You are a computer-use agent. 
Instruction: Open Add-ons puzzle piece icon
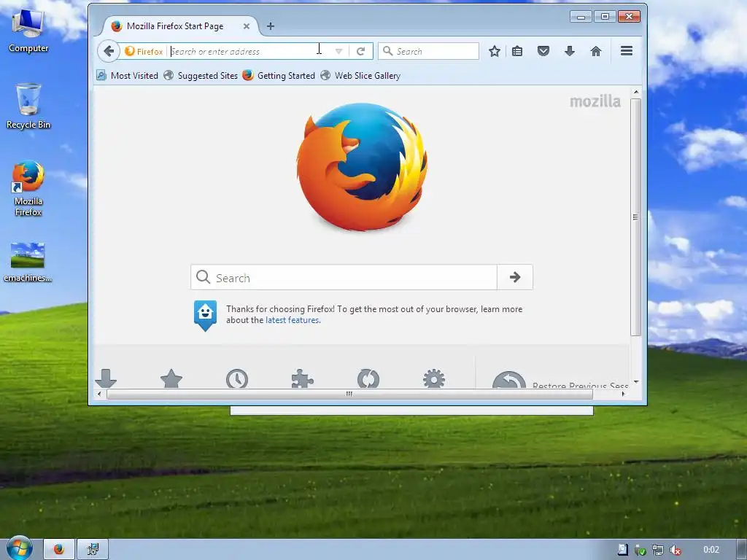click(303, 378)
